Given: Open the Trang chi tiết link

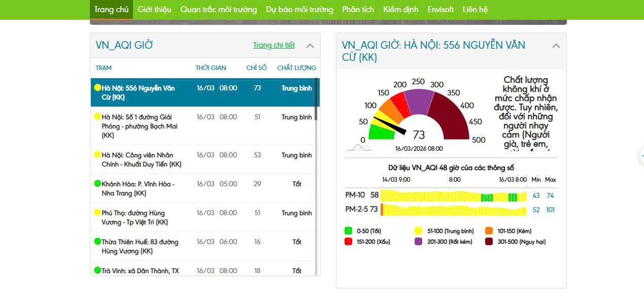Looking at the screenshot, I should pos(274,45).
